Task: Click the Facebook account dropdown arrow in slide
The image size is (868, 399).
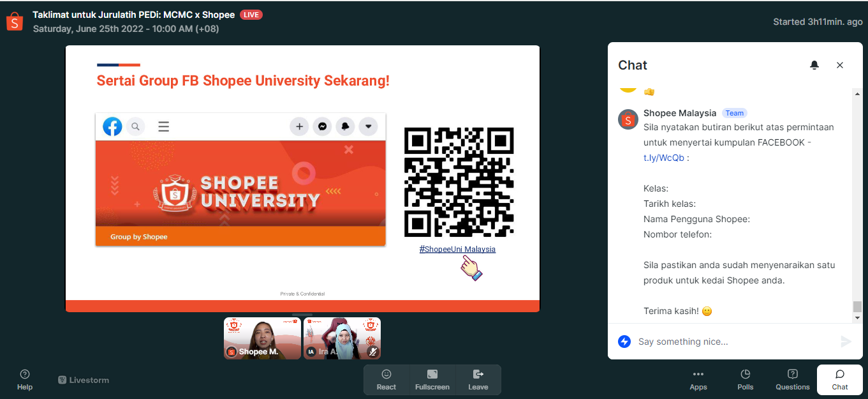Action: point(369,126)
